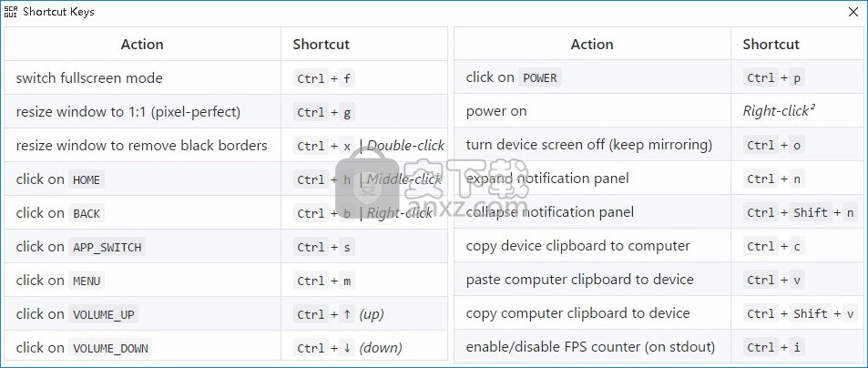Click 'resize window to 1:1 (pixel-perfect)' text
Viewport: 868px width, 368px height.
click(x=128, y=112)
